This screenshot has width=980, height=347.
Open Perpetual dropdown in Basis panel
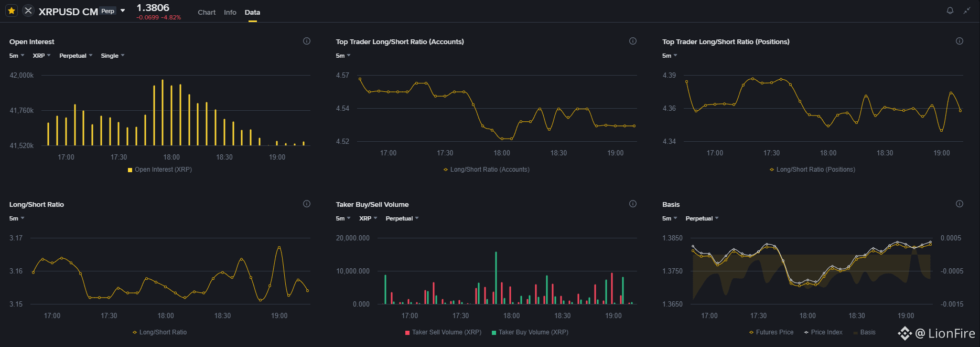pyautogui.click(x=702, y=218)
